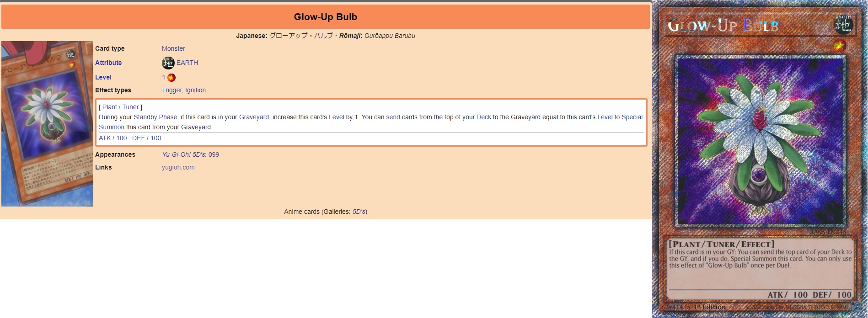This screenshot has width=868, height=318.
Task: Open the Ignition effect type link
Action: click(x=195, y=90)
